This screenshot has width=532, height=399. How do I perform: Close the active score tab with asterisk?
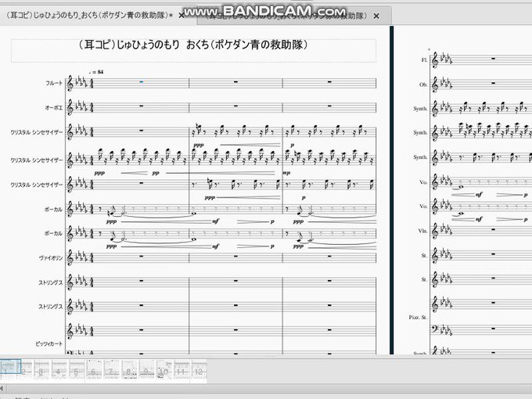pos(182,16)
